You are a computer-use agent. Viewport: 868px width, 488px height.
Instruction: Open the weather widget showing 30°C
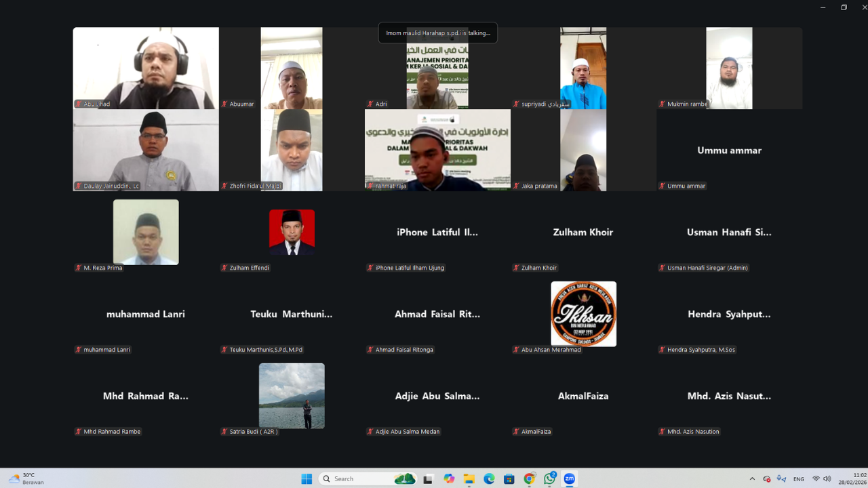27,479
